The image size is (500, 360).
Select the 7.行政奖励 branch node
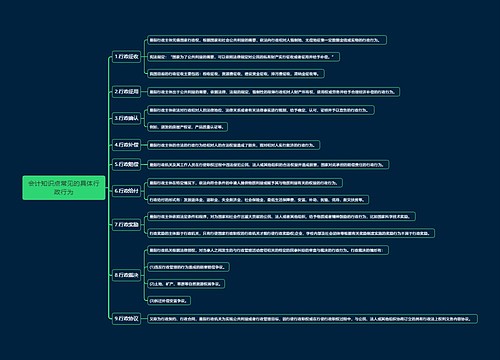(x=126, y=224)
